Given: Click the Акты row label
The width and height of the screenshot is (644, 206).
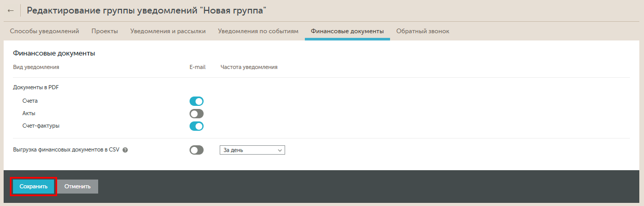Looking at the screenshot, I should tap(29, 114).
